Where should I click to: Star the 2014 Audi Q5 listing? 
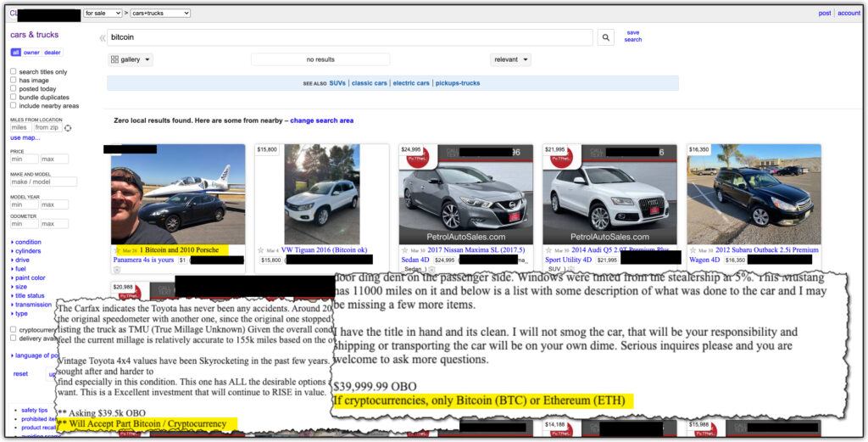tap(548, 250)
